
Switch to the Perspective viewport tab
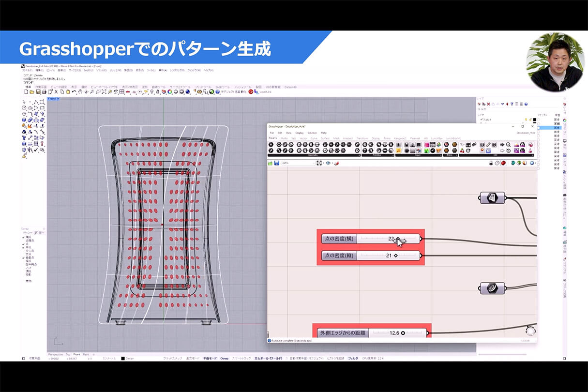(56, 354)
